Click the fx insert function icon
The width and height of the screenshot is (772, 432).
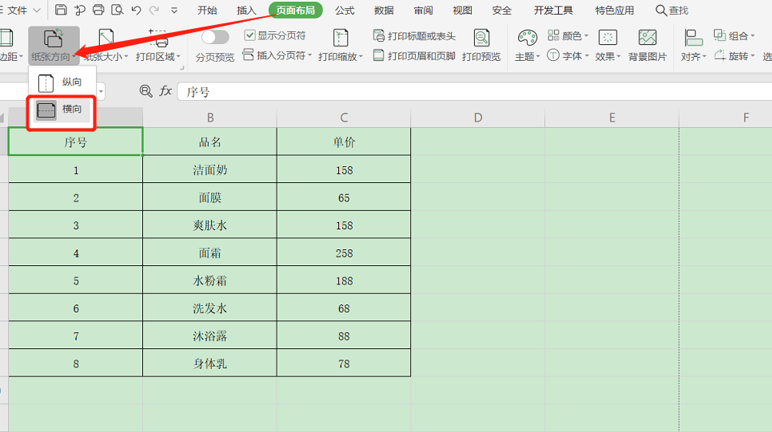click(165, 91)
